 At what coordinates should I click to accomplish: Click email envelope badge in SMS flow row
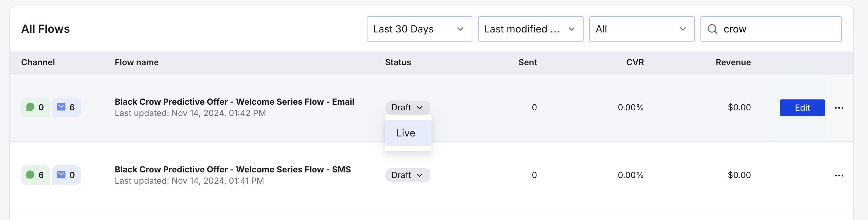point(66,175)
